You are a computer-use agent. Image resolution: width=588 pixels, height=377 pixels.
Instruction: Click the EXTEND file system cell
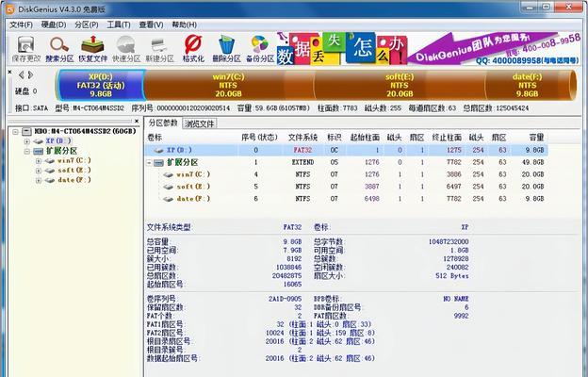(303, 162)
